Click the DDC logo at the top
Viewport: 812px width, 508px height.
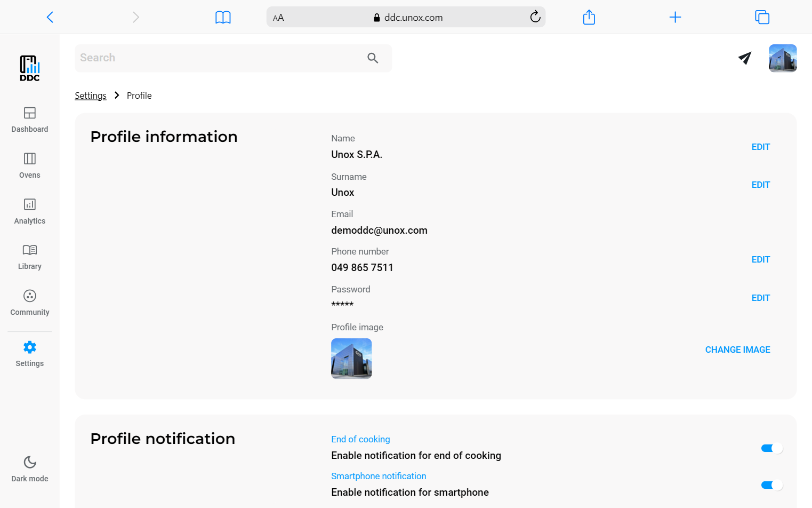point(29,68)
